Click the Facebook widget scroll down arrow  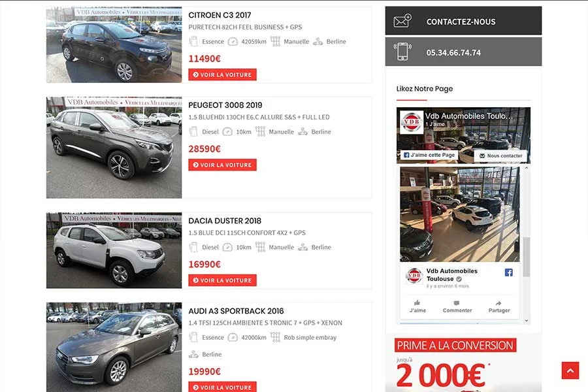[527, 321]
